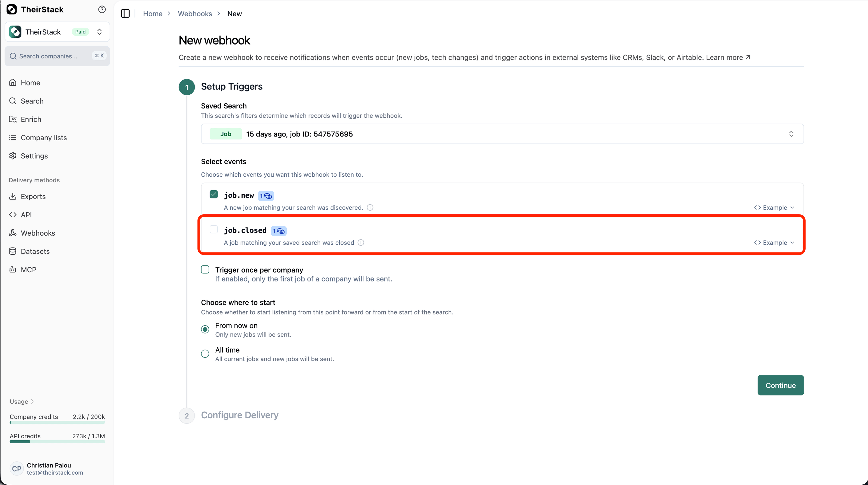Open Webhooks from the sidebar

[38, 233]
